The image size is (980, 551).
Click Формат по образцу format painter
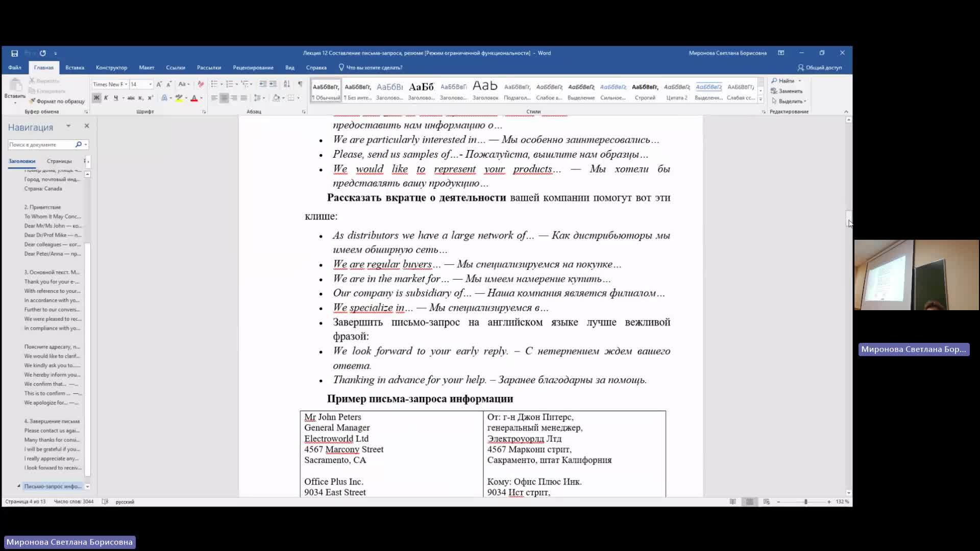click(x=57, y=101)
